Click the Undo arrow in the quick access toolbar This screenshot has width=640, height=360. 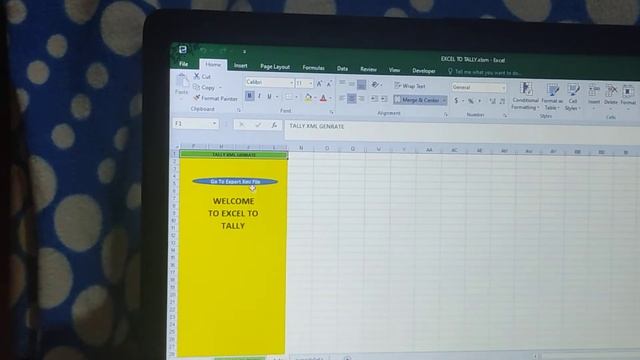[203, 51]
